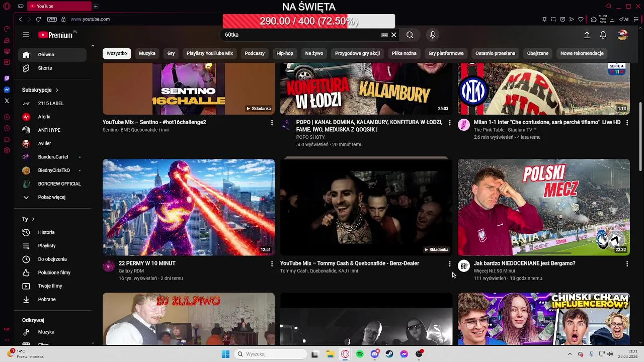Open Galaxy RDM channel link
This screenshot has height=362, width=644.
[131, 271]
